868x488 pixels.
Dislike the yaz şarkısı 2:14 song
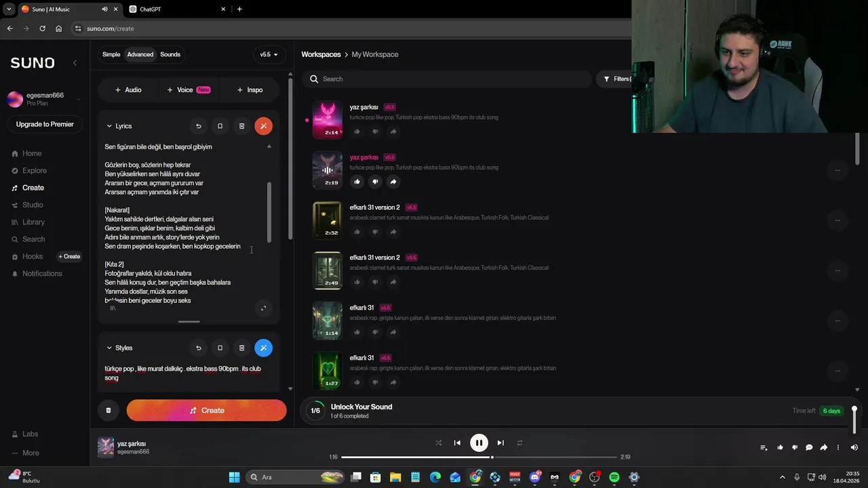(x=375, y=131)
